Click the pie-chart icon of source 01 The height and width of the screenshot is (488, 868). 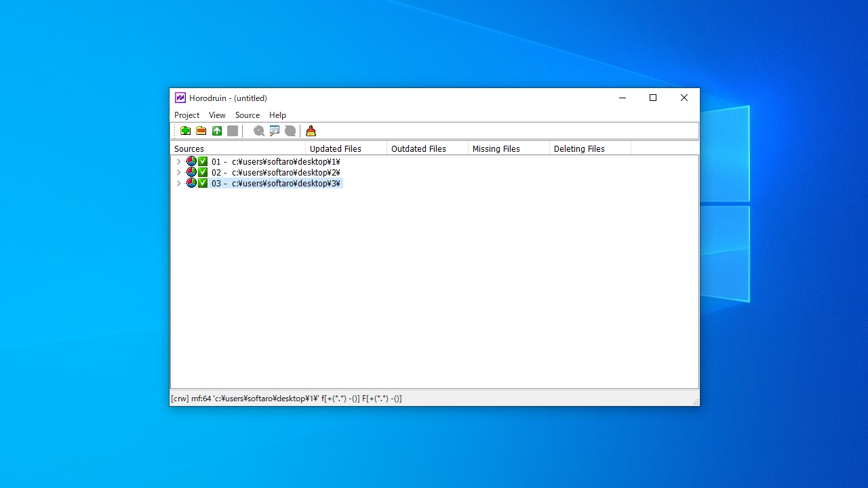click(x=191, y=161)
